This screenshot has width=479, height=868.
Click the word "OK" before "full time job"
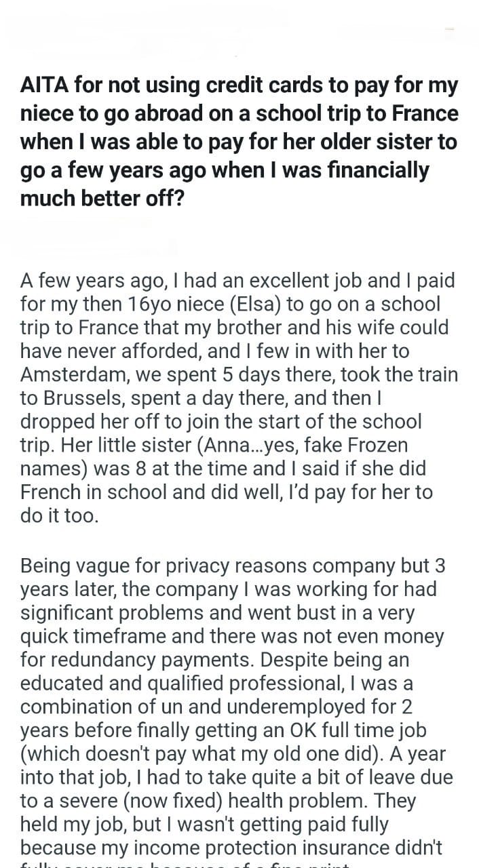click(x=274, y=731)
